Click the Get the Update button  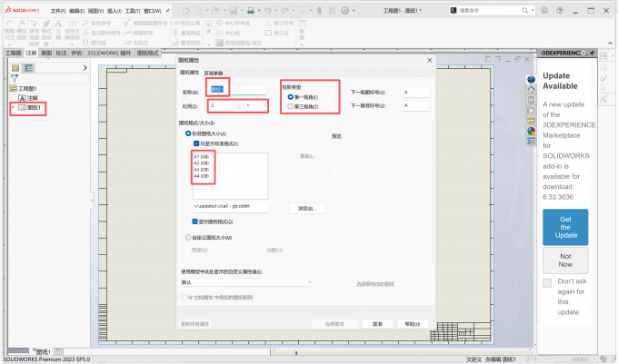[x=565, y=228]
